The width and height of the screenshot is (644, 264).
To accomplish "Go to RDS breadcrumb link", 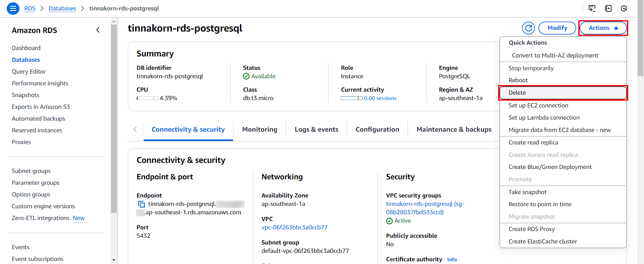I will [30, 8].
